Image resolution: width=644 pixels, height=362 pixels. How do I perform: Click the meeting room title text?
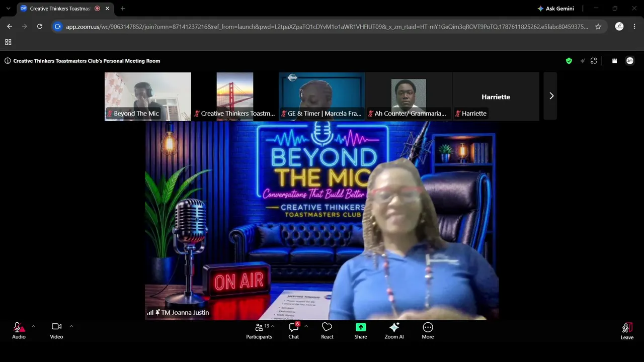(87, 61)
